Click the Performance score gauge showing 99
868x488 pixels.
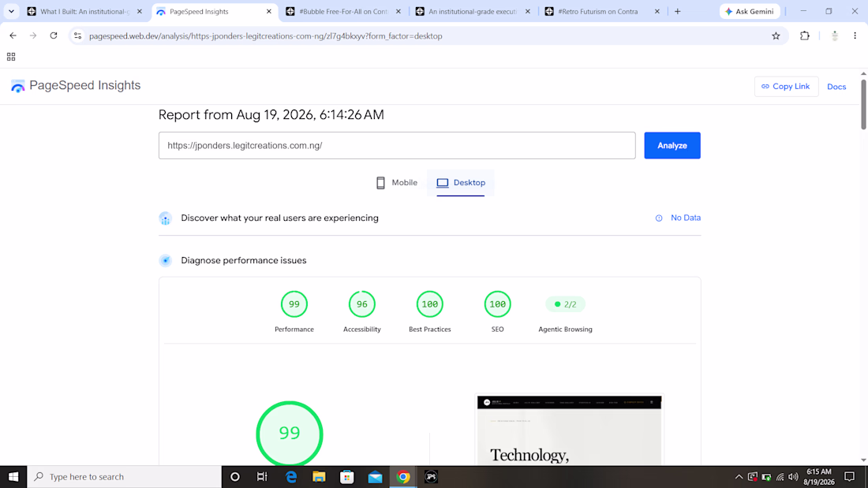point(294,304)
